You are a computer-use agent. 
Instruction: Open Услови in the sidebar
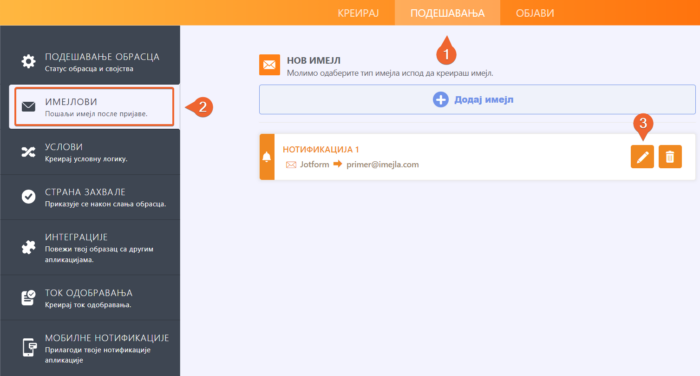(90, 152)
